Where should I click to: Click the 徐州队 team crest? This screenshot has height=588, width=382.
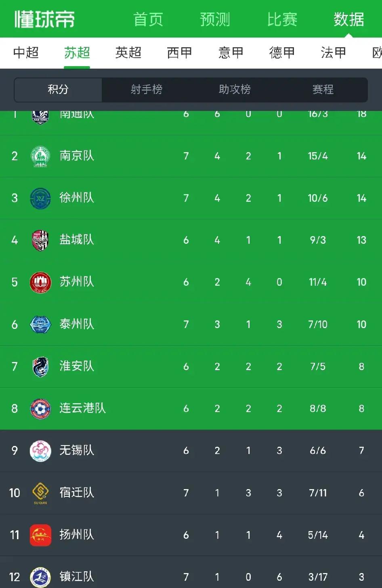(39, 198)
